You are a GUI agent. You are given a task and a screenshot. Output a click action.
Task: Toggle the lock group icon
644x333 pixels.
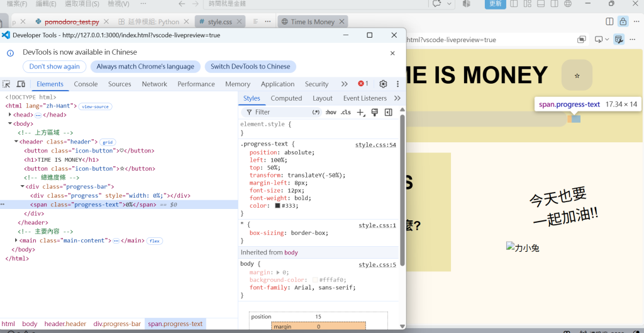[x=623, y=21]
